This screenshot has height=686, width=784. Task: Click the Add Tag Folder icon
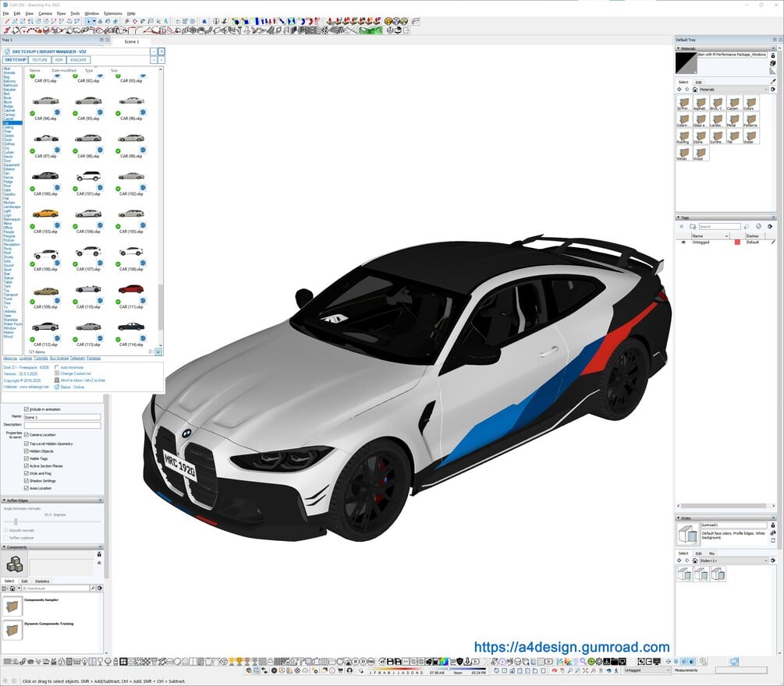coord(693,226)
